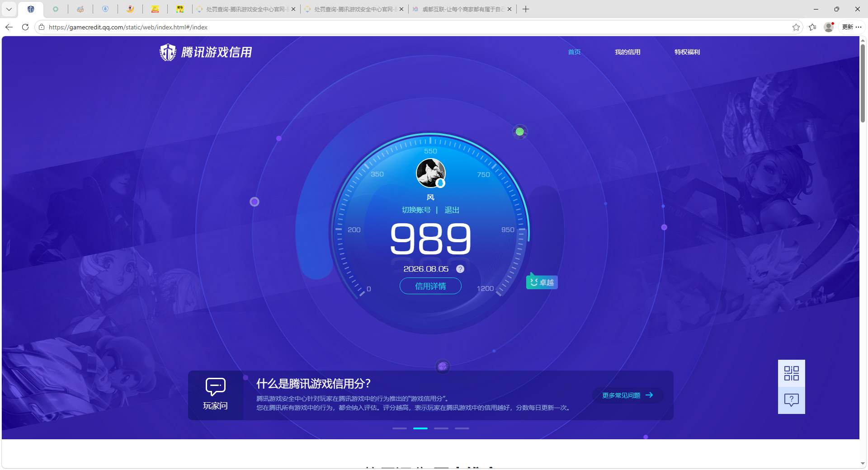Switch to the first 处罚查询 tab
Screen dimensions: 868x470
[246, 9]
